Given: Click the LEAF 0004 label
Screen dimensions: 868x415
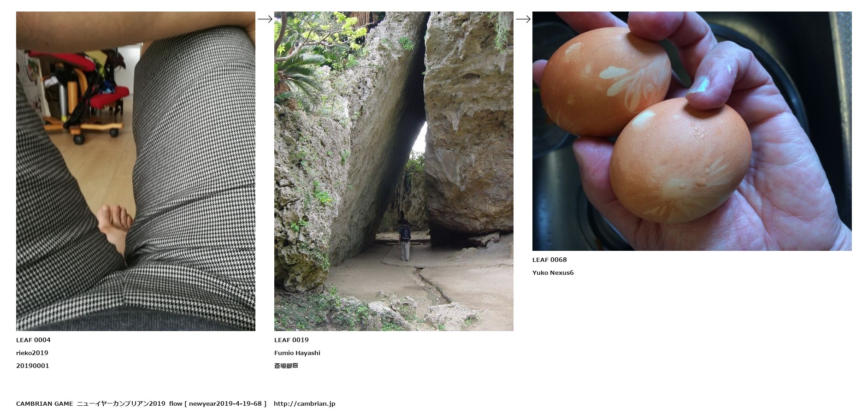Looking at the screenshot, I should 33,340.
